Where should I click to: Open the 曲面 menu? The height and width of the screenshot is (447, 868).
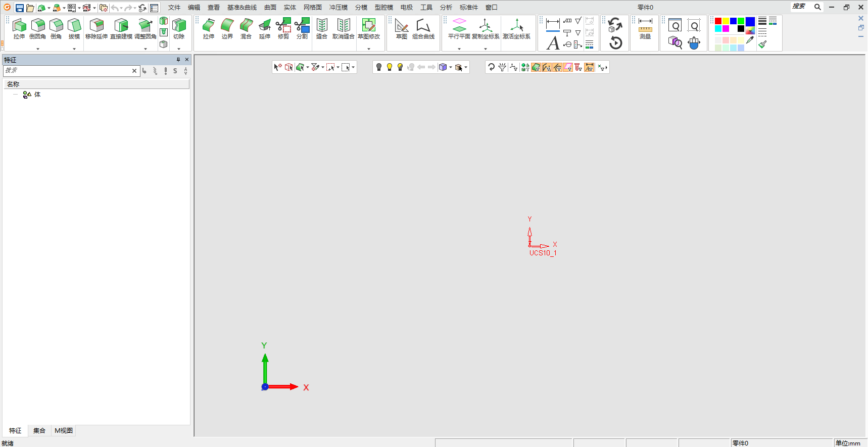[x=270, y=8]
